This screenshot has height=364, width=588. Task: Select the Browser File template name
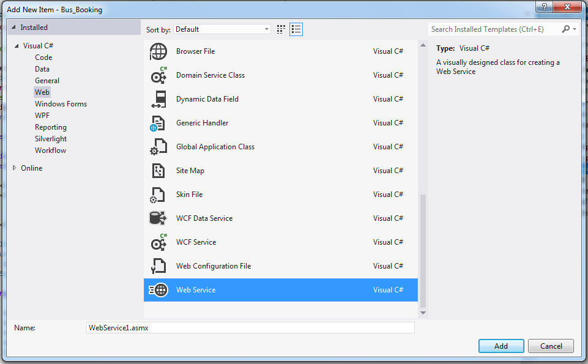coord(195,51)
